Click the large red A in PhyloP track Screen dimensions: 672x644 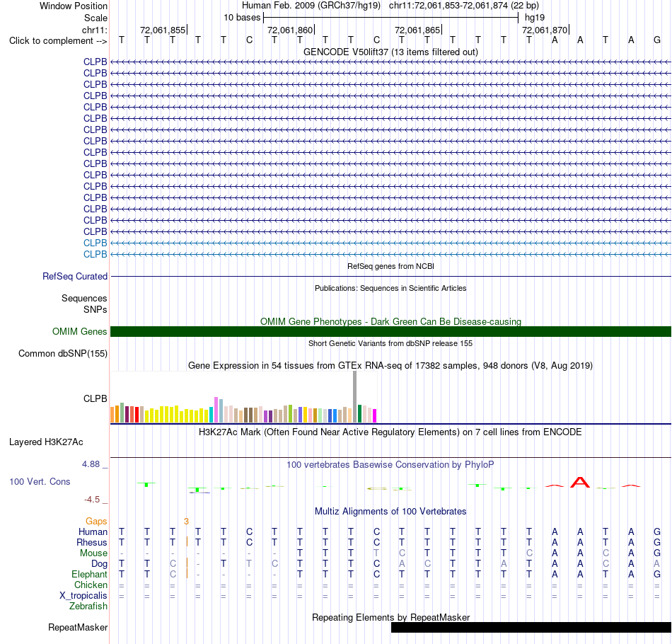pyautogui.click(x=580, y=483)
